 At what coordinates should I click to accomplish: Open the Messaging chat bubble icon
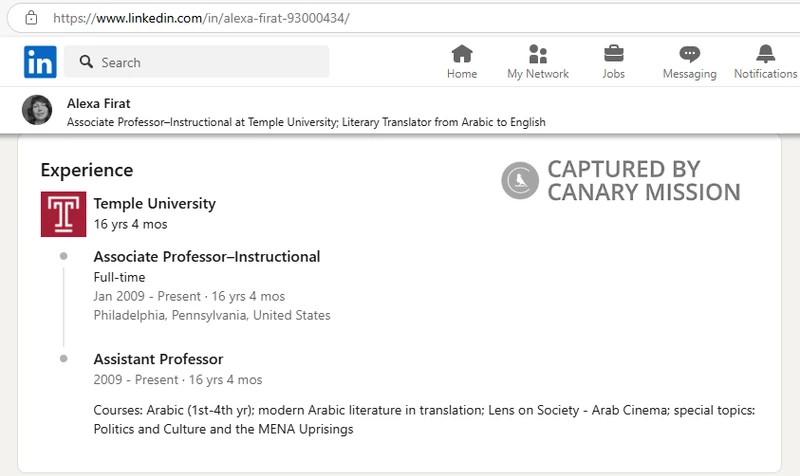tap(689, 54)
